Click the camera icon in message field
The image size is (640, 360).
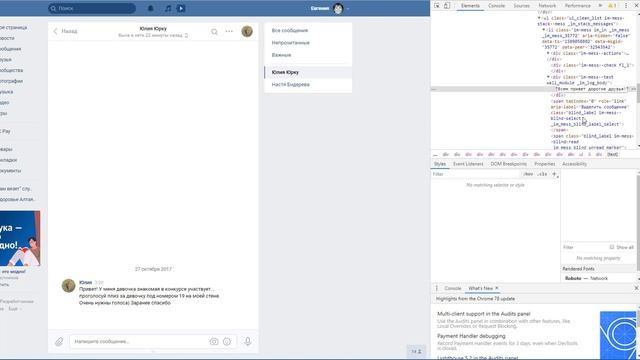click(214, 342)
